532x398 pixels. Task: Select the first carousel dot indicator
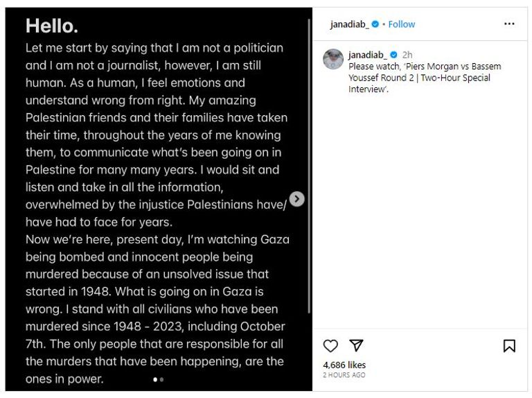pos(155,379)
